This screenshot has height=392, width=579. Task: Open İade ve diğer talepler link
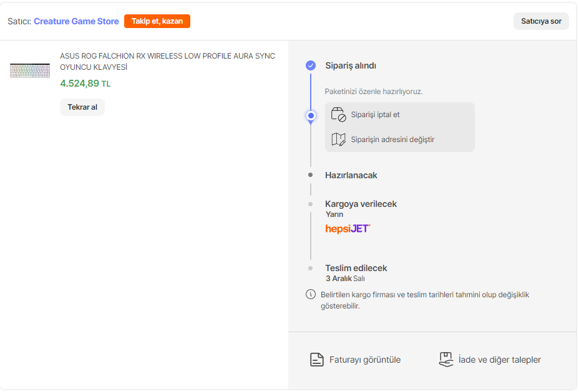(499, 360)
